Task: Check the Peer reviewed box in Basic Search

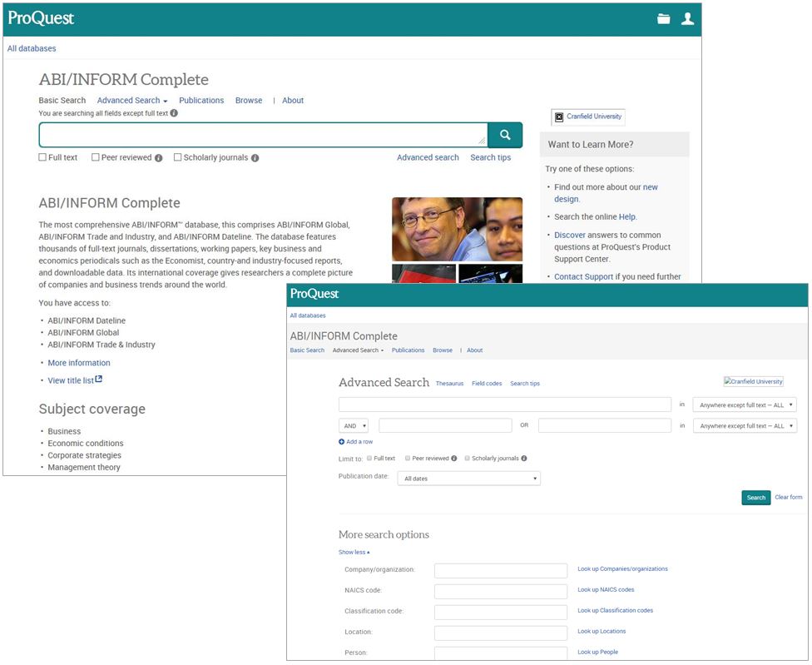Action: pyautogui.click(x=96, y=157)
